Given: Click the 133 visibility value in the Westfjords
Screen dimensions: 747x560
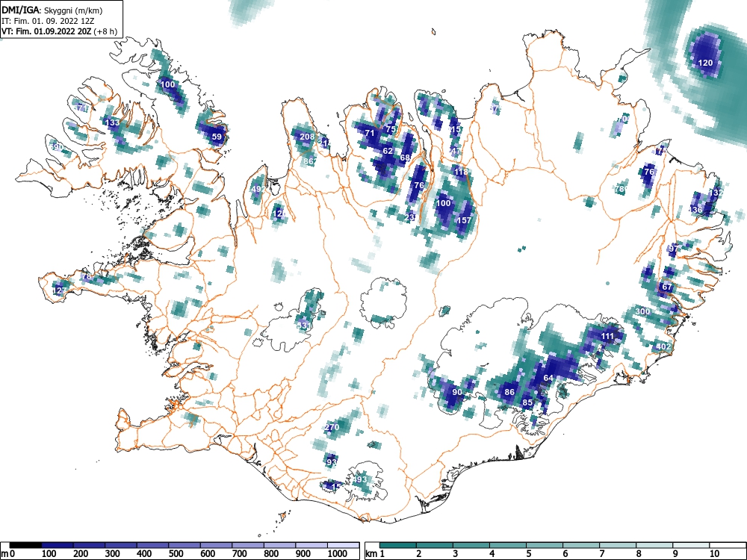Looking at the screenshot, I should pos(113,123).
